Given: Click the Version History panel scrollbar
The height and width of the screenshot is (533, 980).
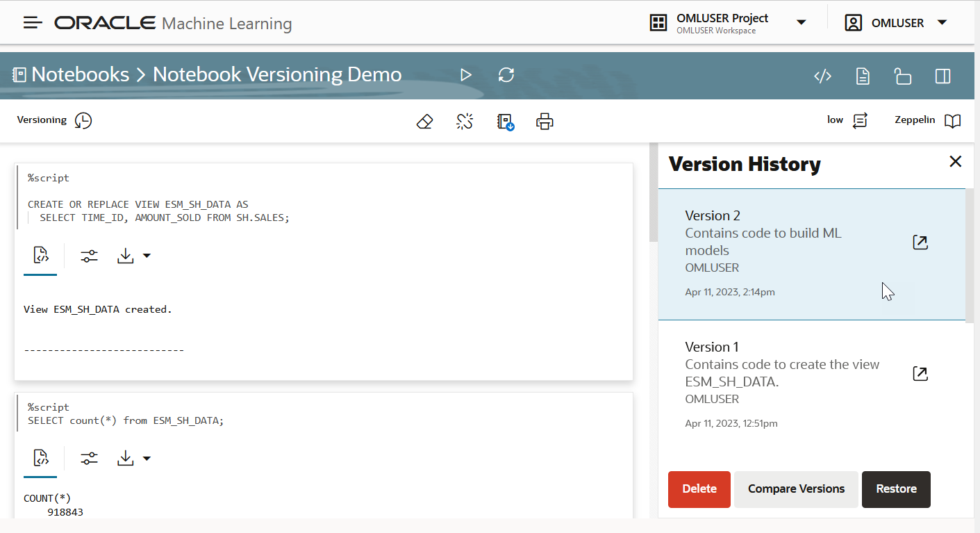Looking at the screenshot, I should tap(970, 255).
